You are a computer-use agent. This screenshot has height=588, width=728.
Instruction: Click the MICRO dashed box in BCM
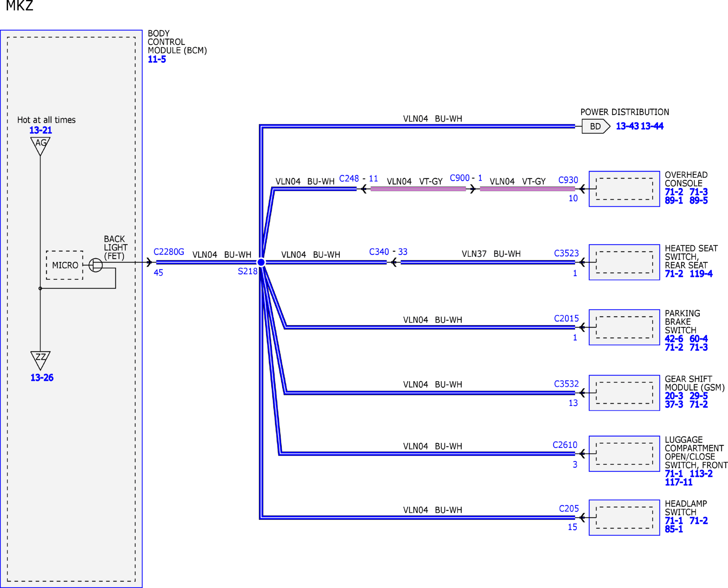[65, 265]
